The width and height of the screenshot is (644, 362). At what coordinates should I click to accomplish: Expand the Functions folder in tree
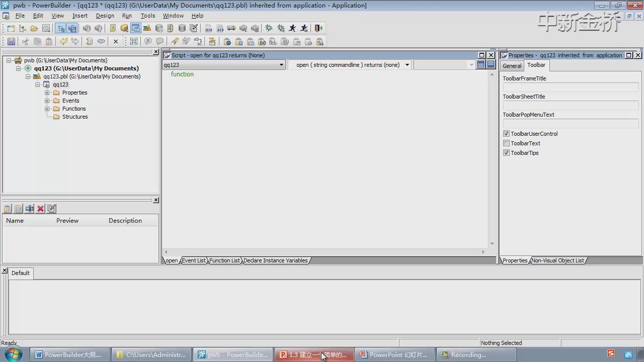(x=47, y=109)
